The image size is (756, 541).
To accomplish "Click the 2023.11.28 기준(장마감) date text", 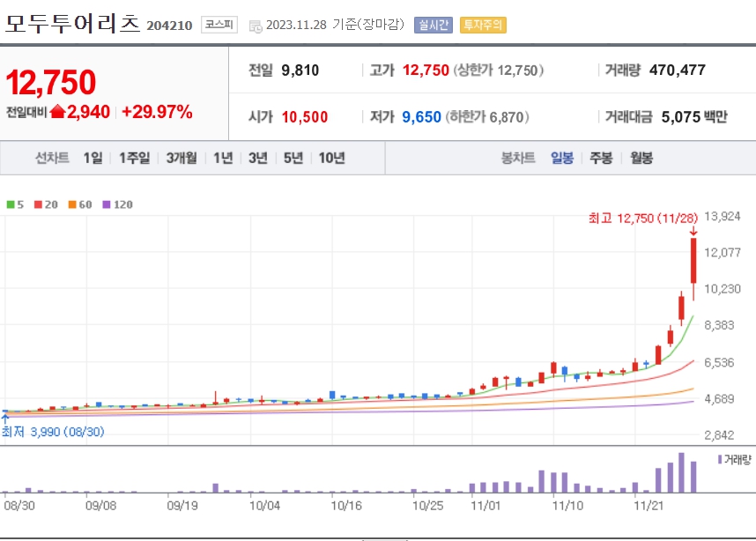I will (x=335, y=25).
